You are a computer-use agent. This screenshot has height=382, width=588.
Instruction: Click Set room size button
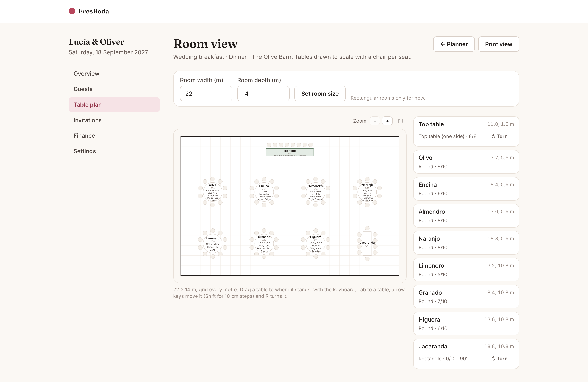point(320,94)
